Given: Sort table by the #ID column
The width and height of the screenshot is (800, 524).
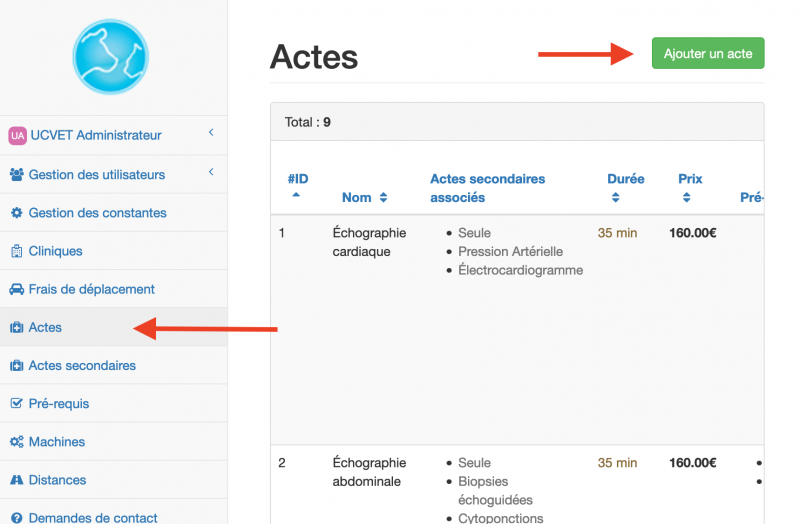Looking at the screenshot, I should point(297,187).
